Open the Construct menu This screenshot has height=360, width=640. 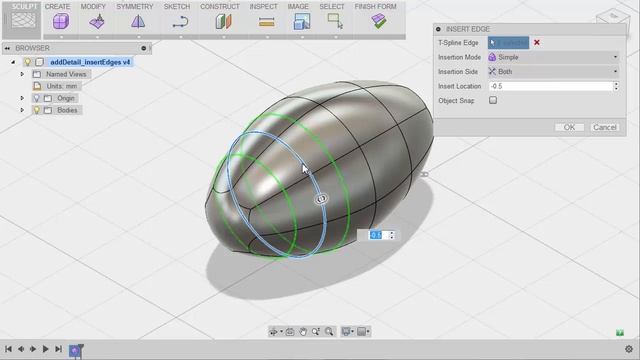click(220, 7)
